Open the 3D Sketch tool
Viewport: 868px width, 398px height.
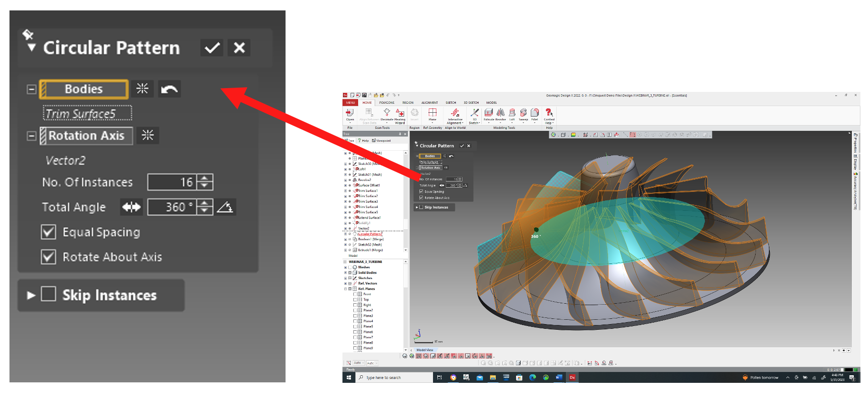474,116
